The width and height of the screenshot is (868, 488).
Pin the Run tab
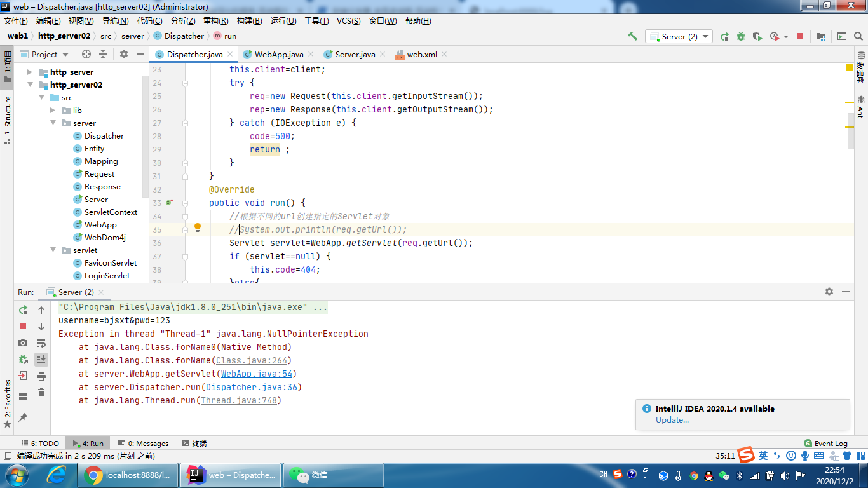pos(23,417)
